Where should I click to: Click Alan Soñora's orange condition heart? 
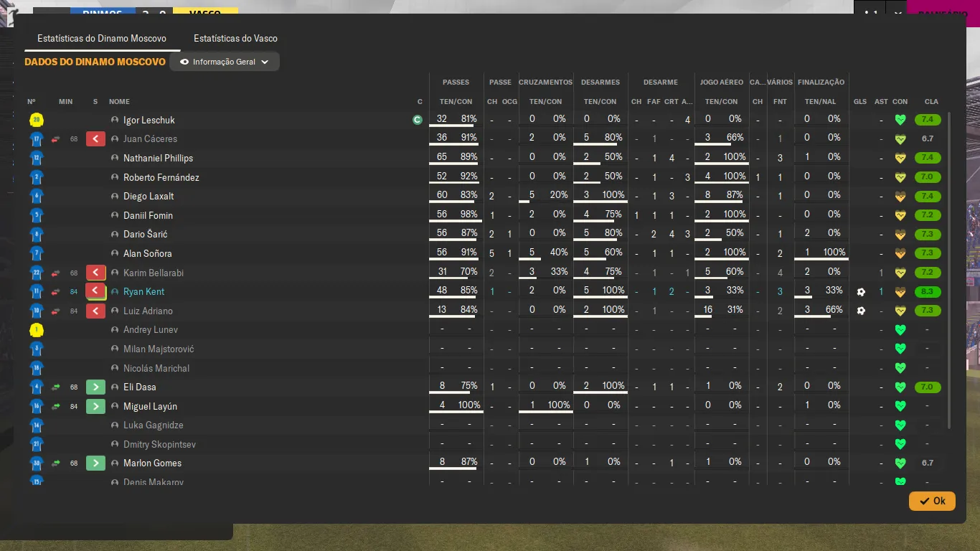900,253
